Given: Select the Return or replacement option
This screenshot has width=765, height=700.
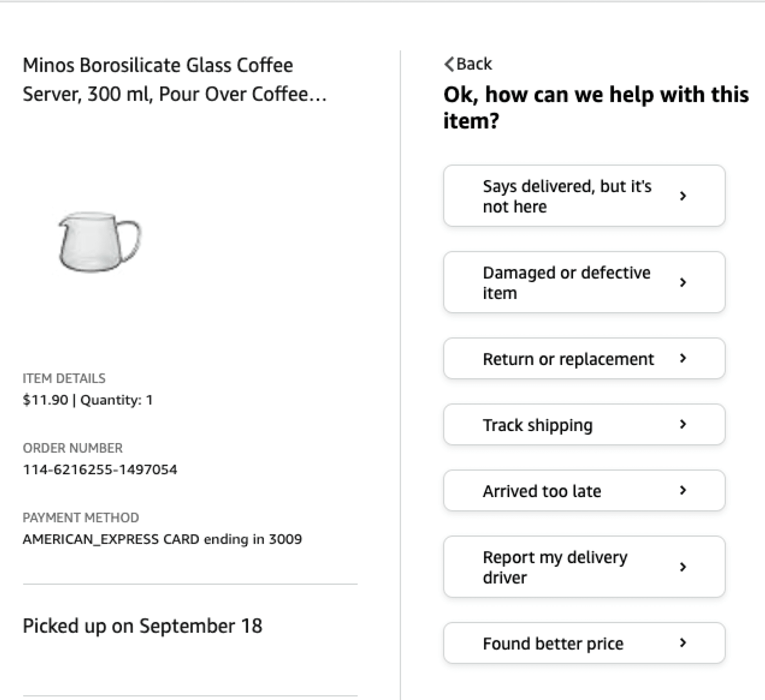Looking at the screenshot, I should click(584, 358).
